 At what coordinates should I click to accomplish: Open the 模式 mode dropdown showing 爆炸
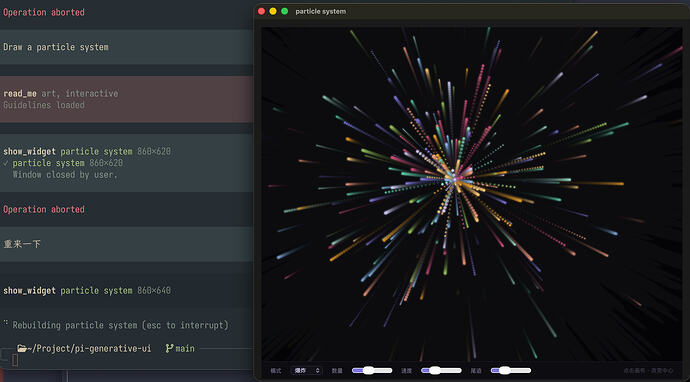click(x=306, y=371)
